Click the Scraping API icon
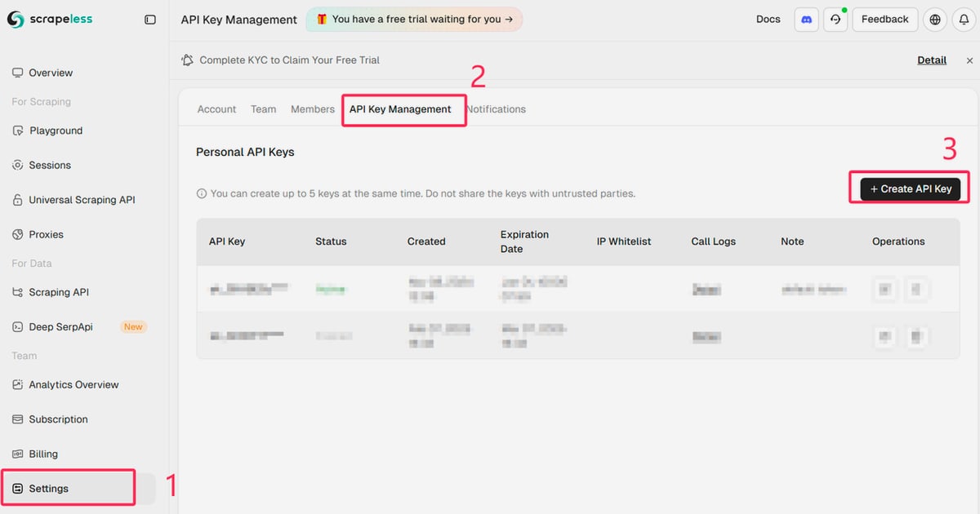 pos(17,292)
